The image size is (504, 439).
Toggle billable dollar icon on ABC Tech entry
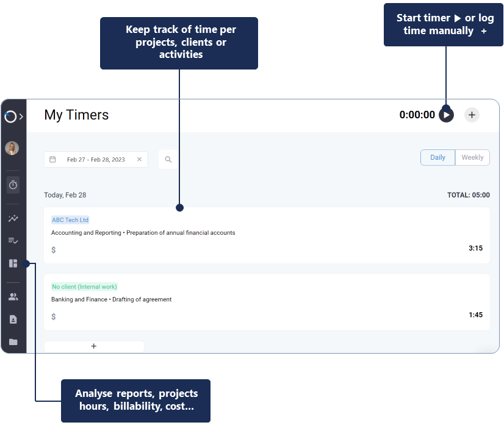click(x=54, y=250)
